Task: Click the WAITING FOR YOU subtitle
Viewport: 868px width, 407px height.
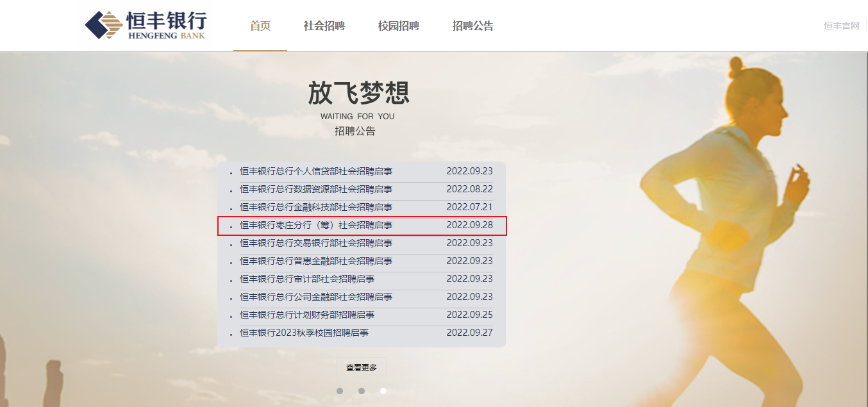Action: click(358, 117)
